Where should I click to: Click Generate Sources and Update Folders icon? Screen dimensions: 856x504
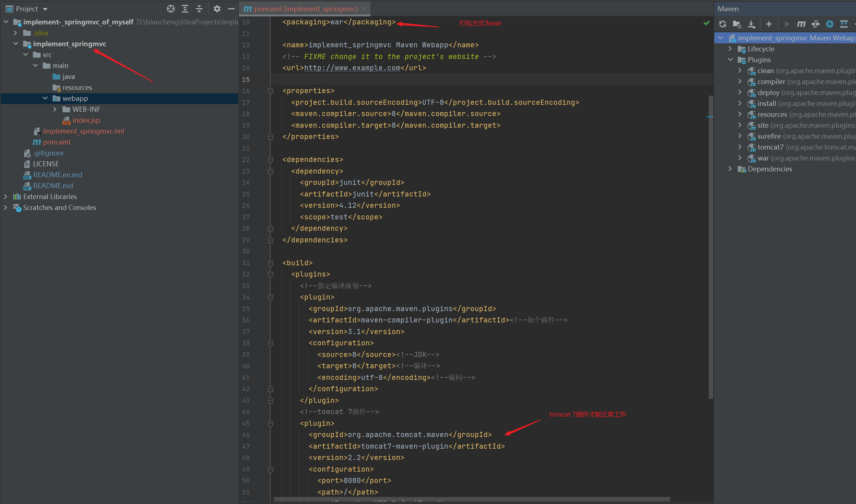pyautogui.click(x=737, y=24)
